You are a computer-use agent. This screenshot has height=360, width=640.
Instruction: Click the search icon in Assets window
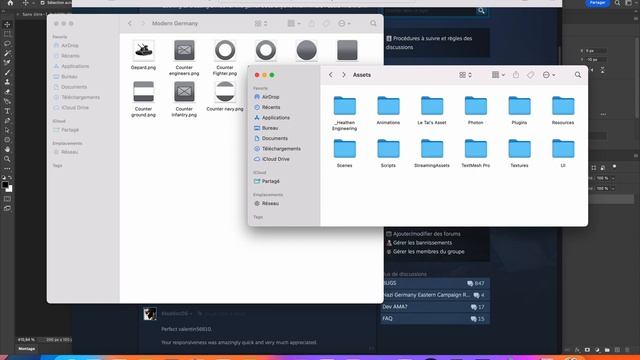click(x=578, y=75)
